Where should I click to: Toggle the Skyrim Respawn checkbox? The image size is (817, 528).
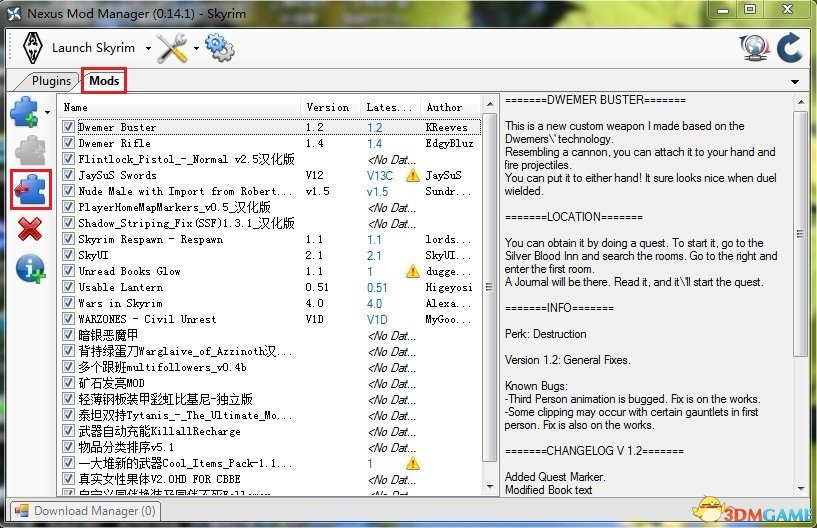[68, 239]
